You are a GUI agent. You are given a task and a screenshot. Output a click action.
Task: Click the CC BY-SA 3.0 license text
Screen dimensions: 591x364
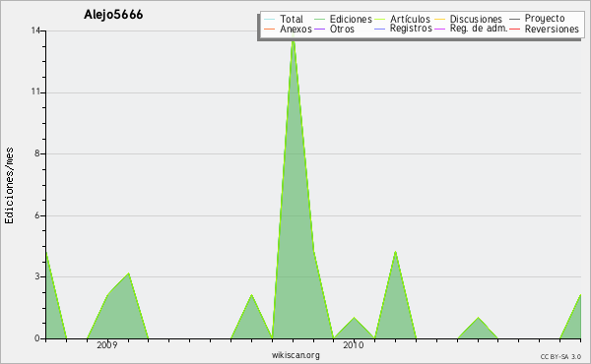pos(560,357)
